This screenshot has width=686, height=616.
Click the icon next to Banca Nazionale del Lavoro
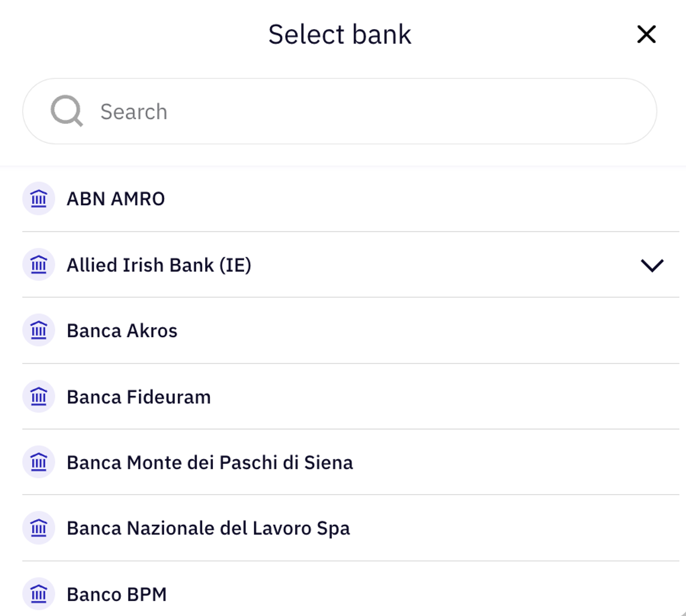coord(39,528)
